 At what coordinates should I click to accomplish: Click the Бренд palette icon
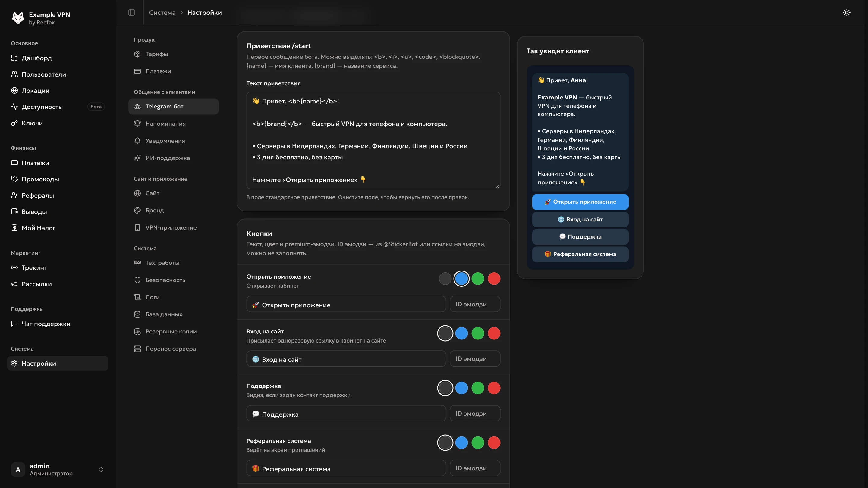pyautogui.click(x=137, y=210)
